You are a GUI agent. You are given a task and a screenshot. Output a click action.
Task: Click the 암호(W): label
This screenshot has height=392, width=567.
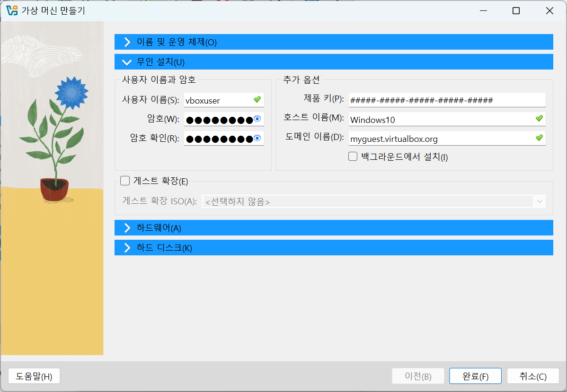pos(163,119)
